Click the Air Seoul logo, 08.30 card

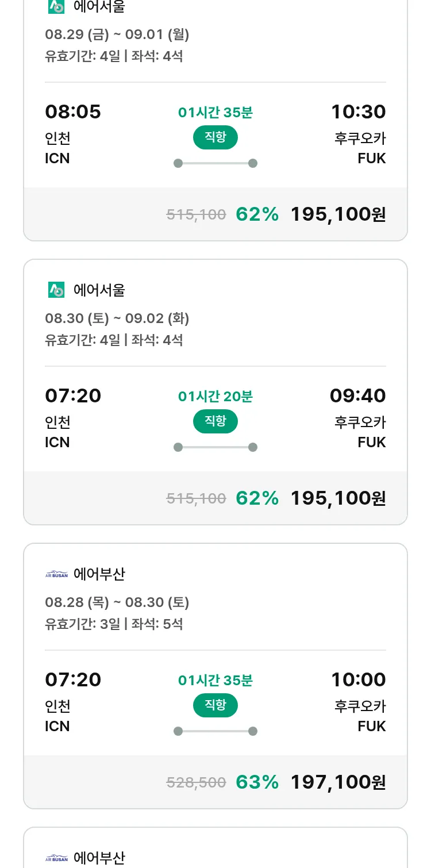(56, 290)
